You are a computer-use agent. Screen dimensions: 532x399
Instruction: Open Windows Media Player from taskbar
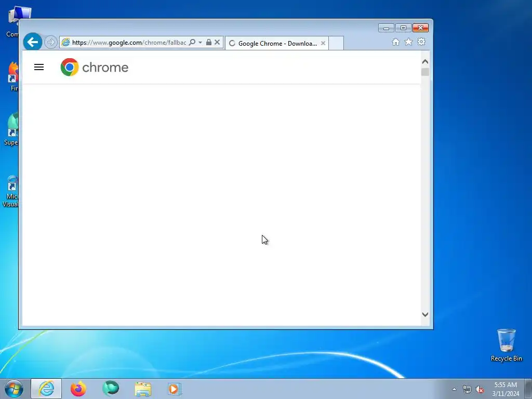[175, 389]
